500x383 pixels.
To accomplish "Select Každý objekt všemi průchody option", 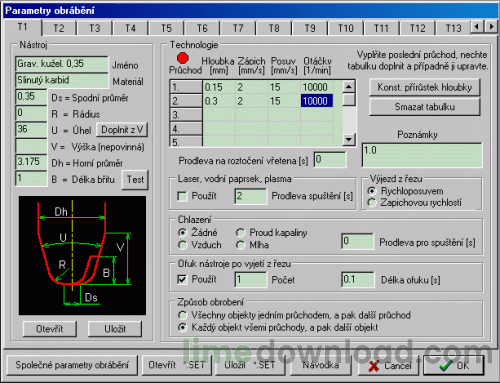I will point(182,327).
